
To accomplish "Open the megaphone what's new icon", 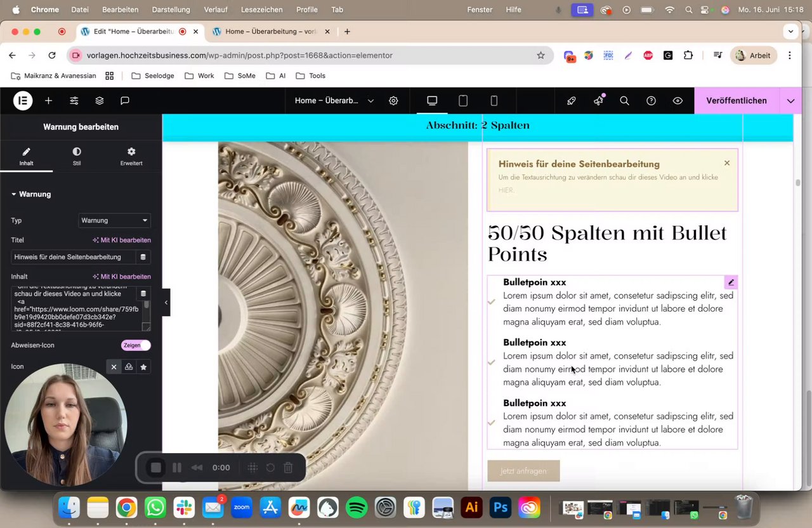I will click(598, 100).
